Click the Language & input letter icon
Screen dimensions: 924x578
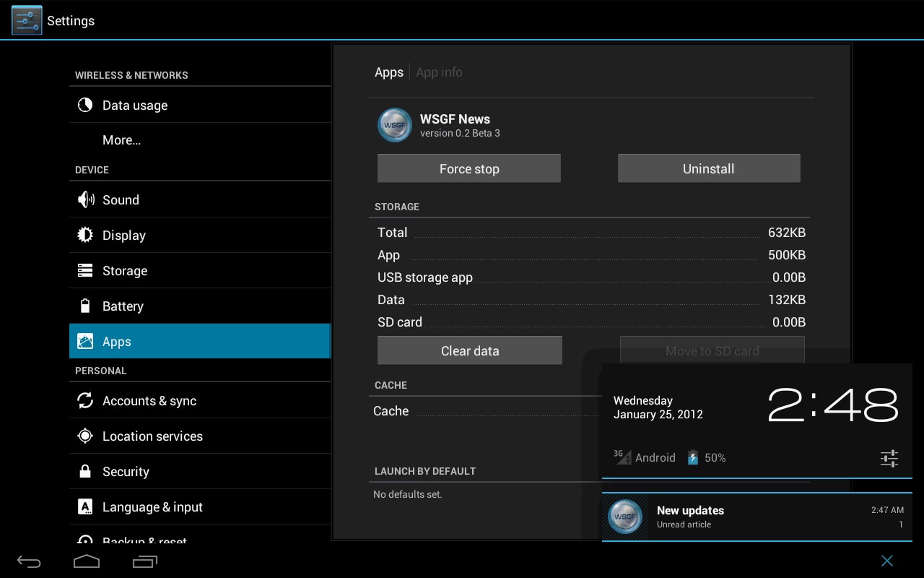coord(85,506)
